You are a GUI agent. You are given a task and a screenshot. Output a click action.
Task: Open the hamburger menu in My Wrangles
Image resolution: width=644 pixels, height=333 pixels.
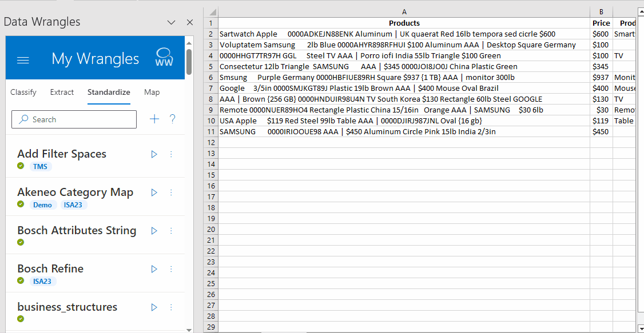(23, 59)
